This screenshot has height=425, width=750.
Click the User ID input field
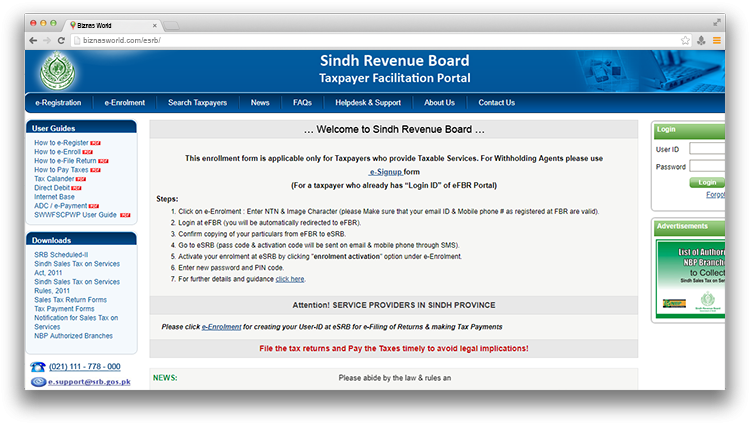pos(707,149)
